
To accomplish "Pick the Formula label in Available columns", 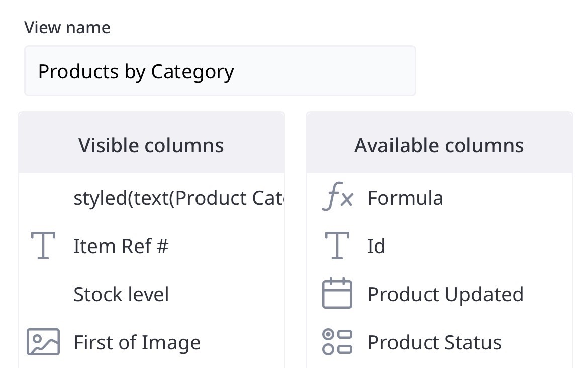I will 405,198.
